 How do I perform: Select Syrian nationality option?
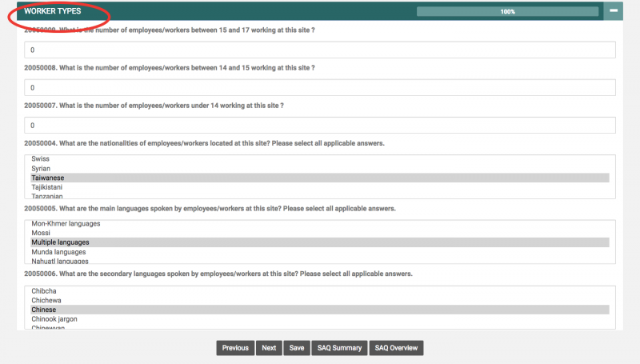pyautogui.click(x=41, y=169)
